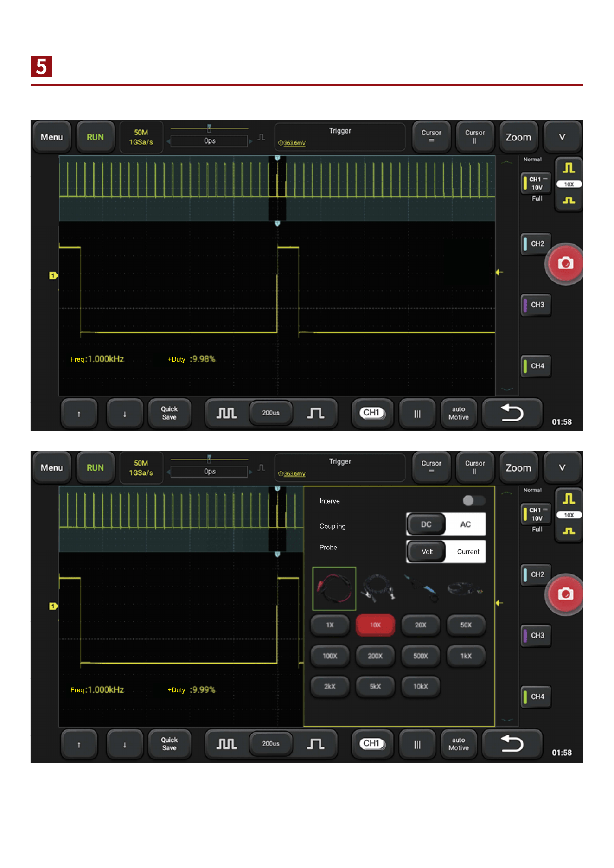Screen dimensions: 614x868
Task: Toggle RUN acquisition in top screenshot
Action: [95, 137]
